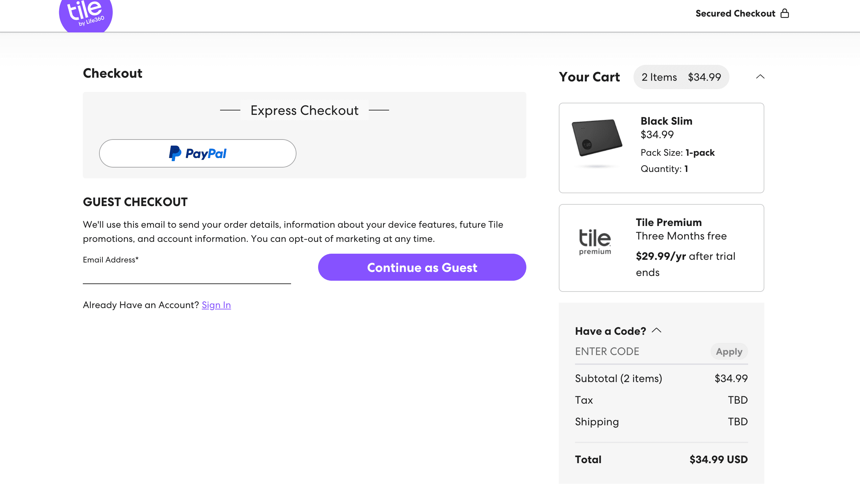
Task: Click the Secured Checkout lock icon
Action: tap(785, 13)
